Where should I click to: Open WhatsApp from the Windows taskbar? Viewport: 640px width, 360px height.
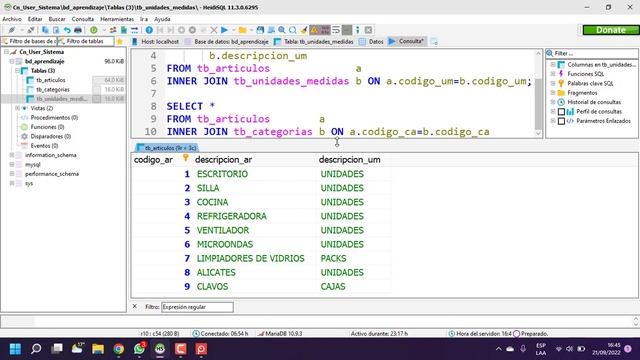tap(139, 349)
